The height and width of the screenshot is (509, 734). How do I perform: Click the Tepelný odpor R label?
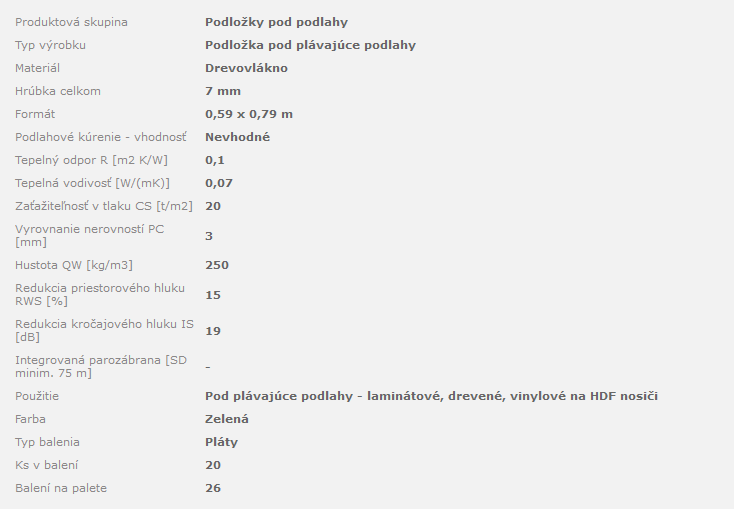[91, 160]
